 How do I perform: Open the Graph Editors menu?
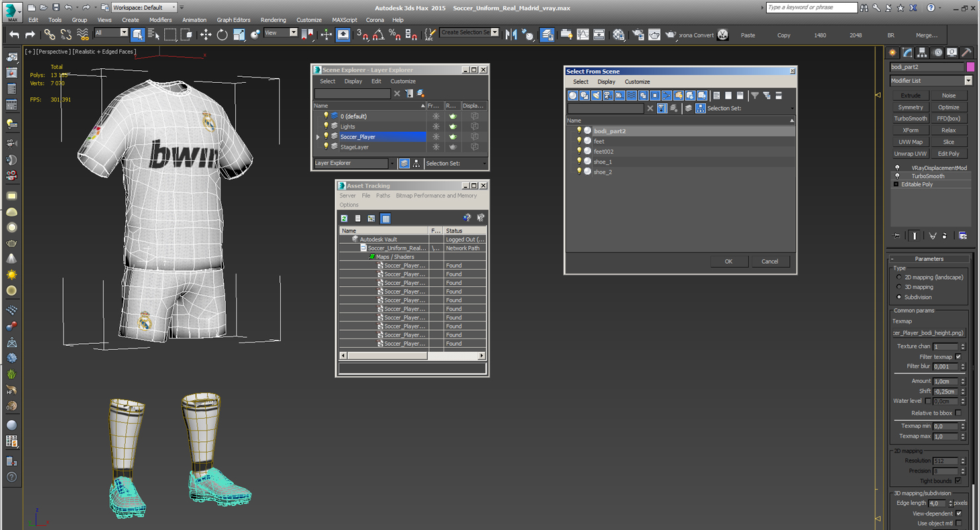234,20
